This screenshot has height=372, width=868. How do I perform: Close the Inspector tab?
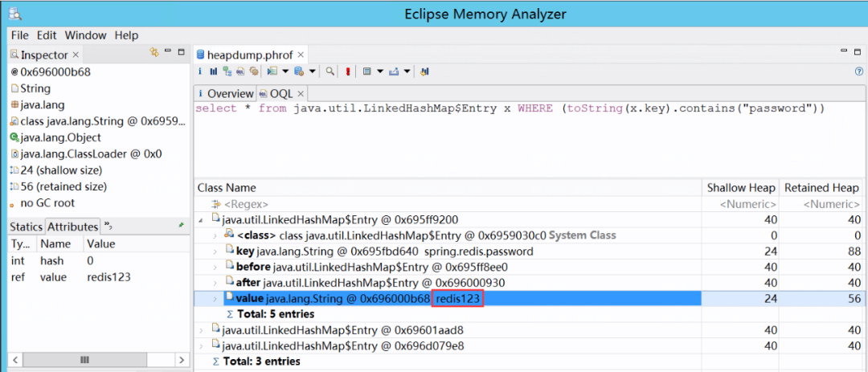click(x=76, y=55)
